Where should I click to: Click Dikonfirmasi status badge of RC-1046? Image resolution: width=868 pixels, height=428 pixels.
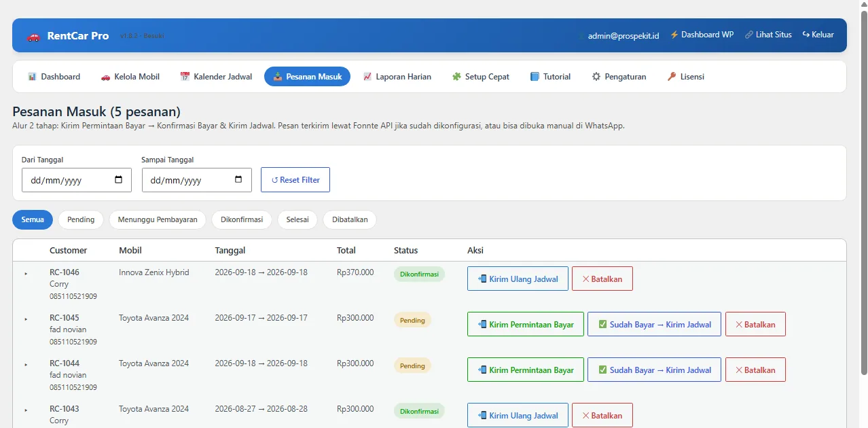click(419, 274)
